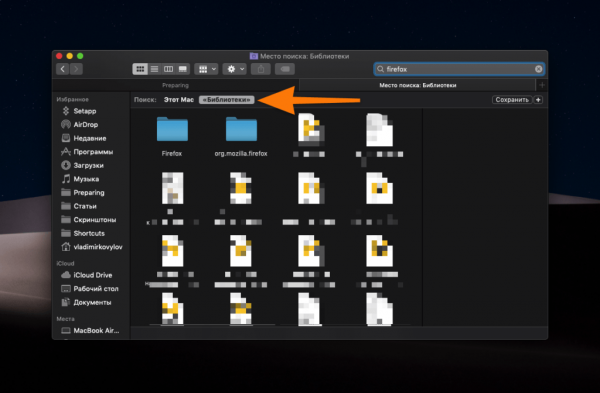Go back with the left arrow
Screen dimensions: 600x393
(x=62, y=69)
